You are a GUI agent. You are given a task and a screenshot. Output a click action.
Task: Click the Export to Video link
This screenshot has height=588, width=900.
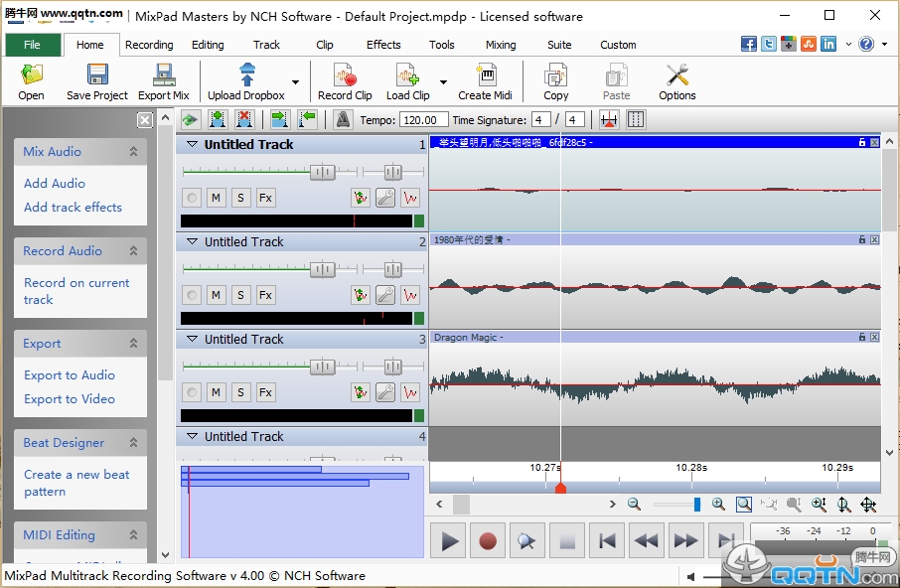tap(70, 399)
